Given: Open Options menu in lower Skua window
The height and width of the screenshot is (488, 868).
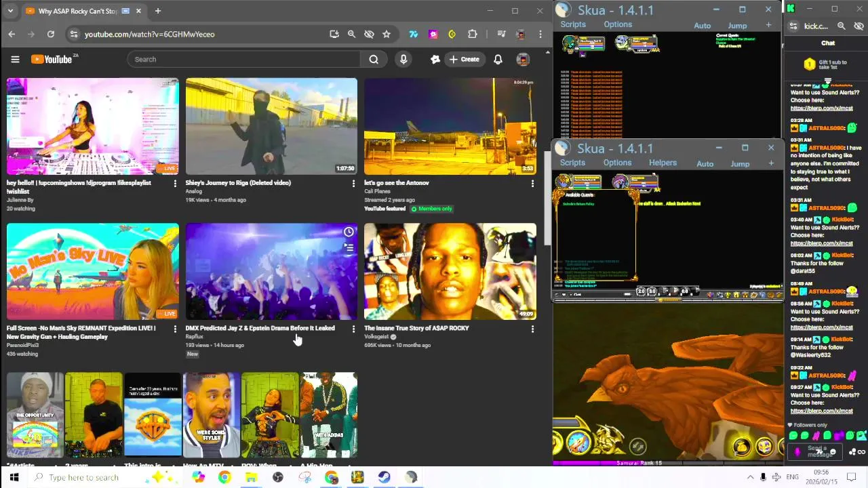Looking at the screenshot, I should pos(617,163).
